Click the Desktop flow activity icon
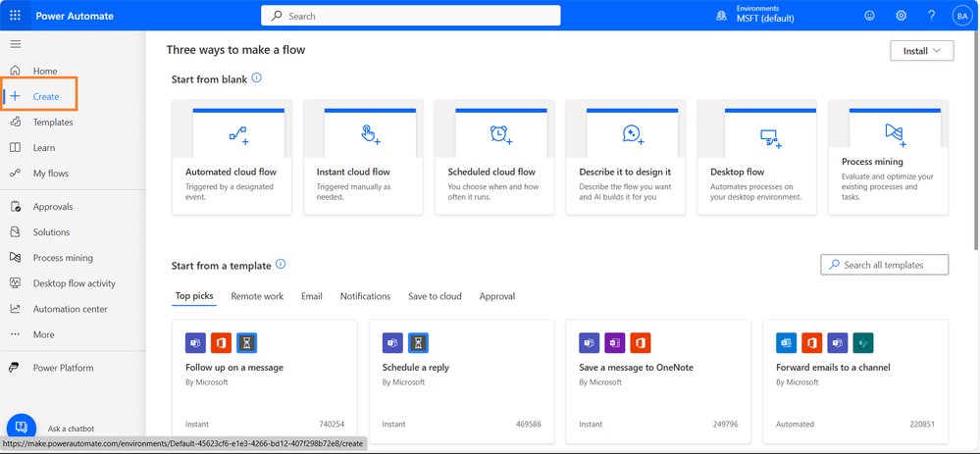This screenshot has width=980, height=454. pos(16,283)
